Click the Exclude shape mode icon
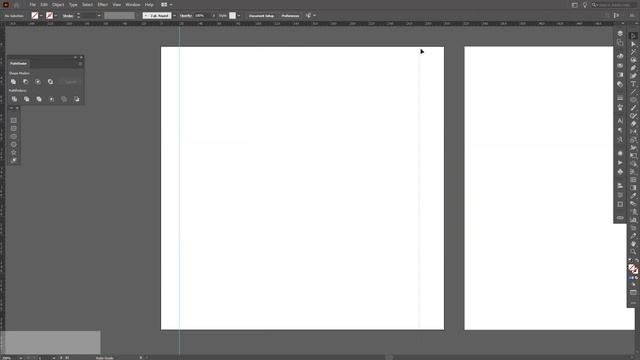Image resolution: width=640 pixels, height=360 pixels. point(50,82)
